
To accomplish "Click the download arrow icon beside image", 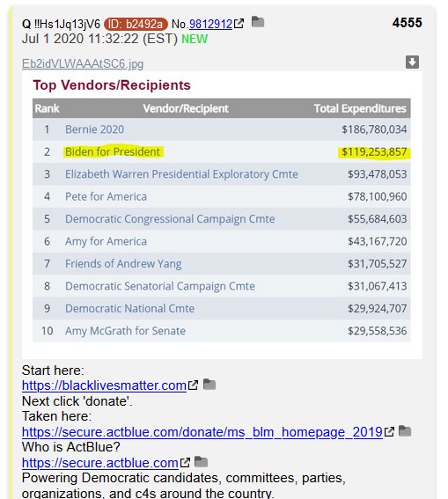I will tap(412, 62).
